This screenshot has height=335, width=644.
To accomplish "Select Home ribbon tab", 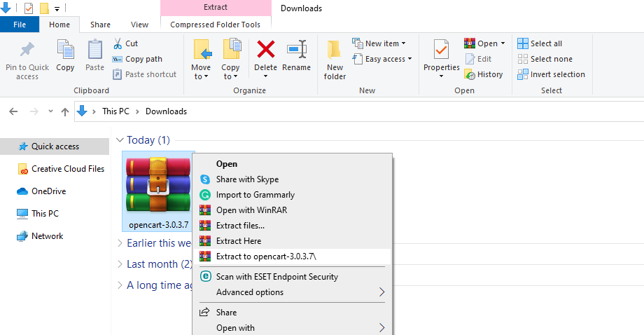I will pos(59,25).
